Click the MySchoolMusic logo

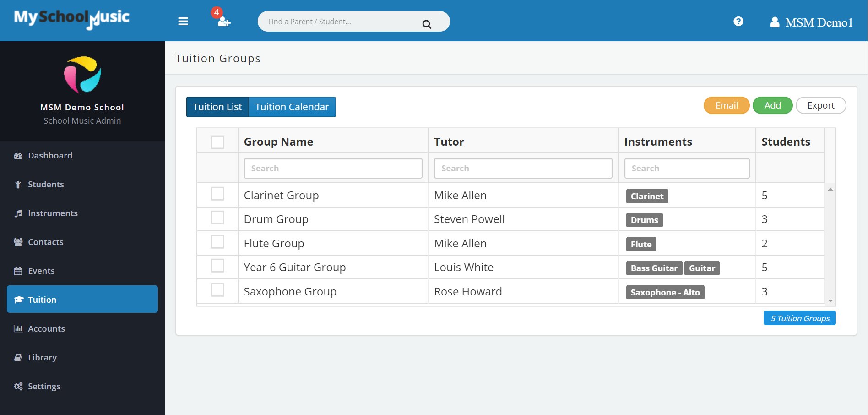pos(72,19)
